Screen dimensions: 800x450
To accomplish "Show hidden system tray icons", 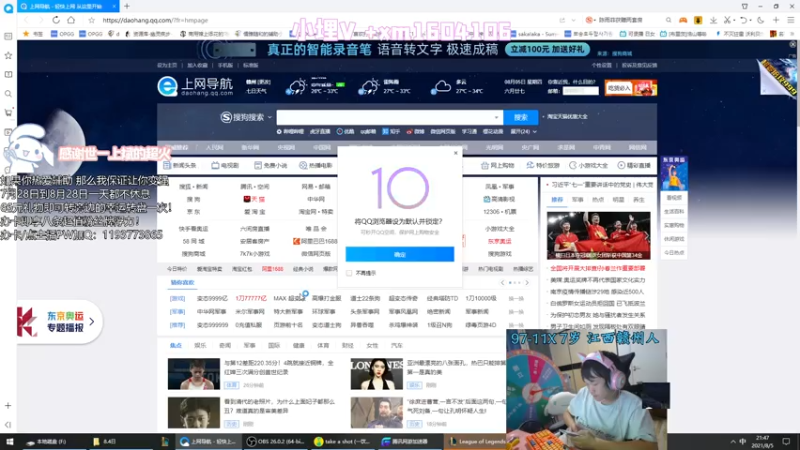I will coord(733,441).
